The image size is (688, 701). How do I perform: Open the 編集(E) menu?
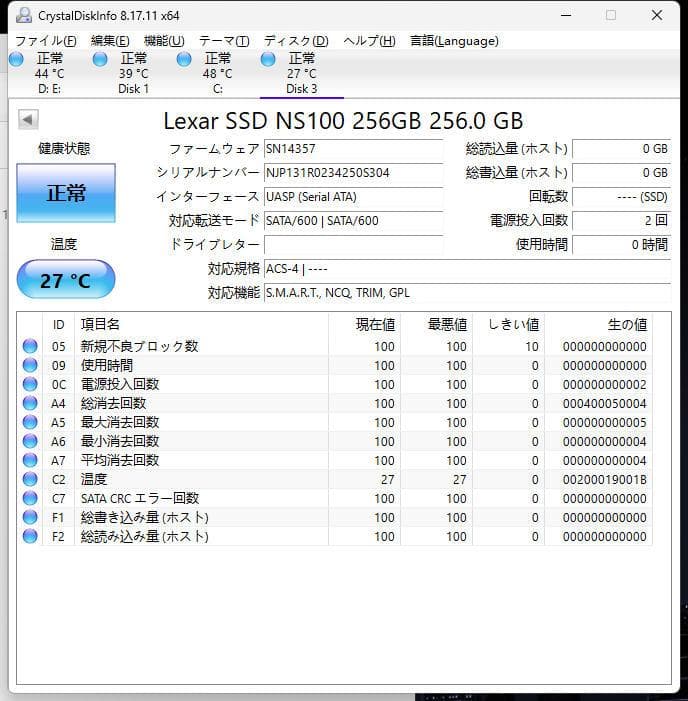coord(110,41)
